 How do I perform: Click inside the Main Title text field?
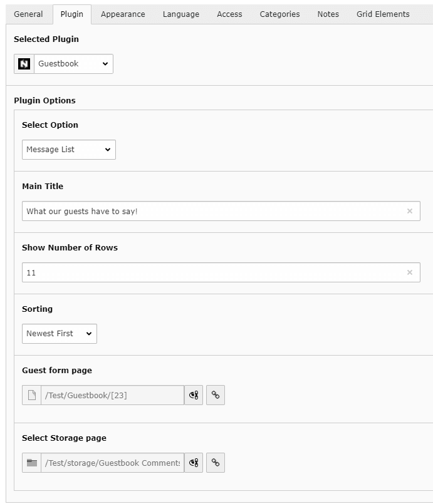click(x=188, y=211)
